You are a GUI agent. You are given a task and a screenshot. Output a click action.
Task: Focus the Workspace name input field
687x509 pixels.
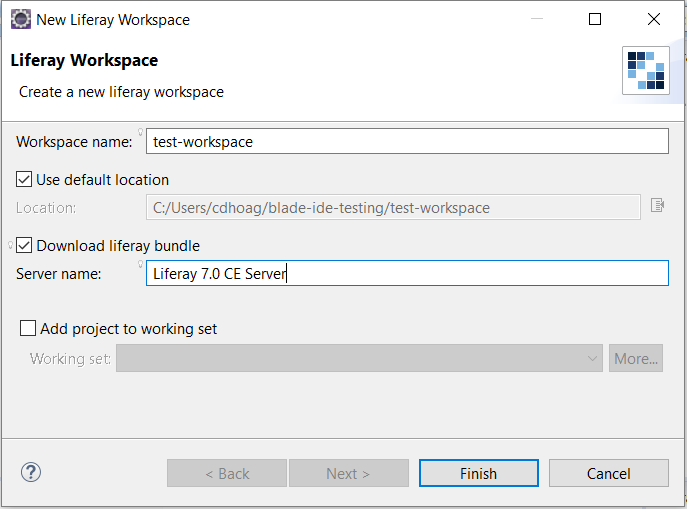(407, 141)
